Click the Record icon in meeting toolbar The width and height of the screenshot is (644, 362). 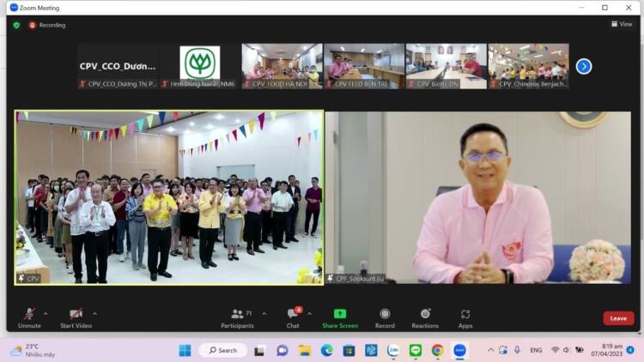pyautogui.click(x=385, y=315)
